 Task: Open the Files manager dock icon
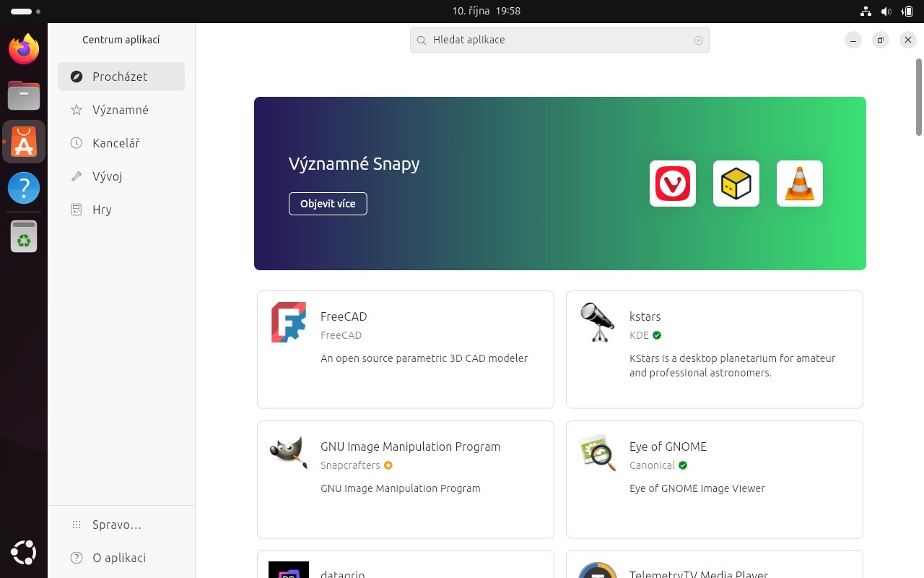(x=24, y=95)
